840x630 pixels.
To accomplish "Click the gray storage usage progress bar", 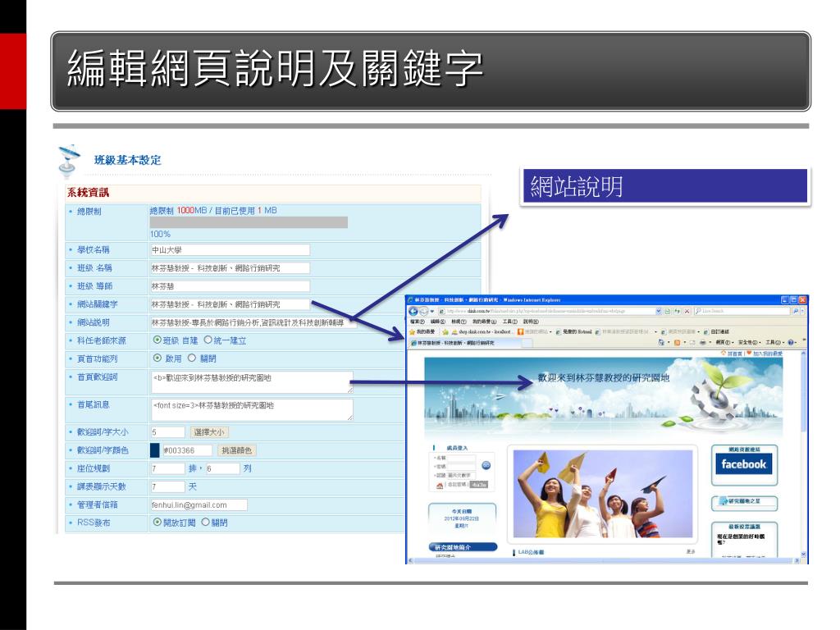I will [x=249, y=221].
